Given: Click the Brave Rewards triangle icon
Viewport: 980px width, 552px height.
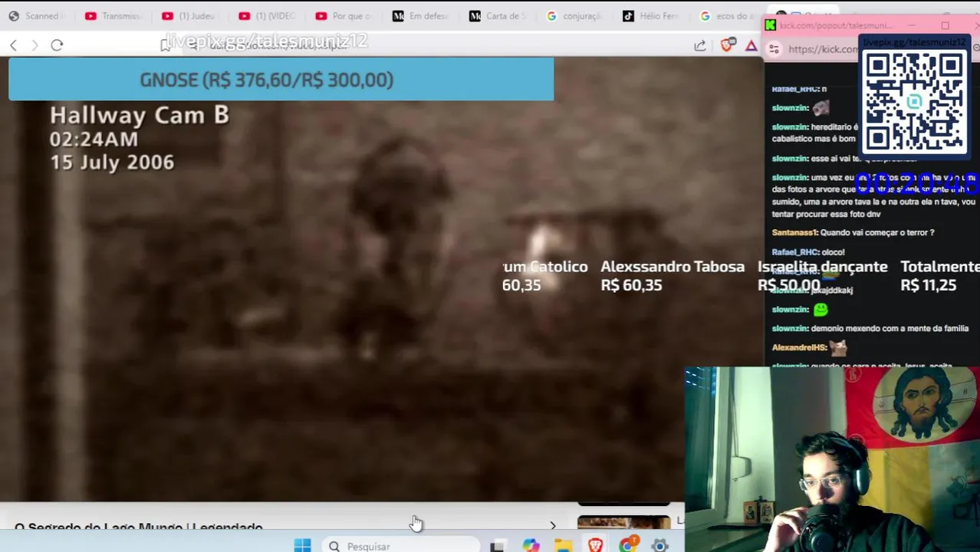Looking at the screenshot, I should point(751,47).
